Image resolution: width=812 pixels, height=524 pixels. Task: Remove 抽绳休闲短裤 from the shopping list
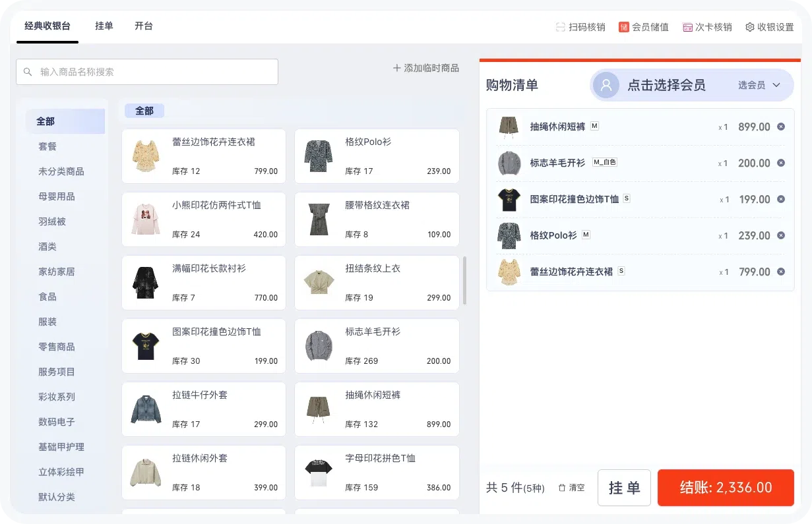click(x=781, y=127)
